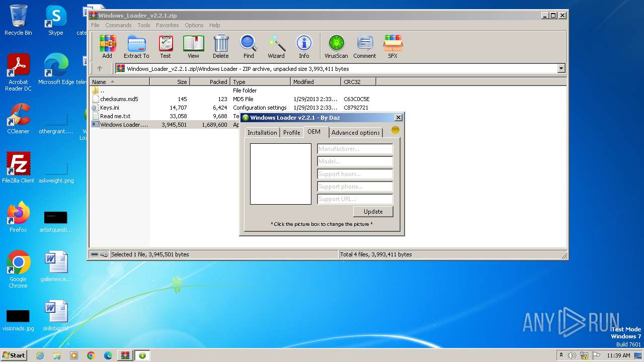Select the OEM tab
Viewport: 644px width, 362px height.
coord(314,132)
